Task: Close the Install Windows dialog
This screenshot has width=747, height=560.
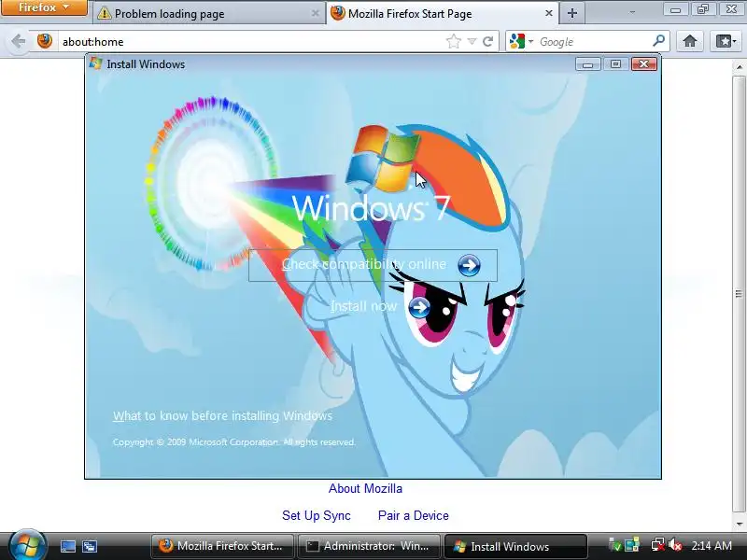Action: point(644,64)
